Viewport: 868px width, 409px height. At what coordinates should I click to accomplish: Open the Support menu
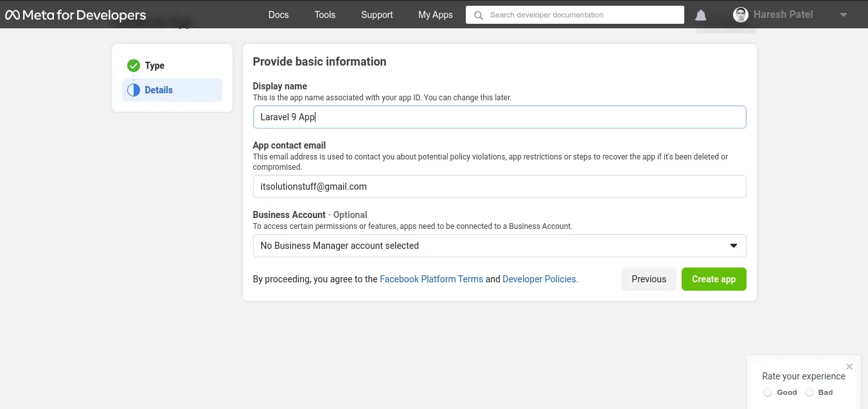[377, 15]
